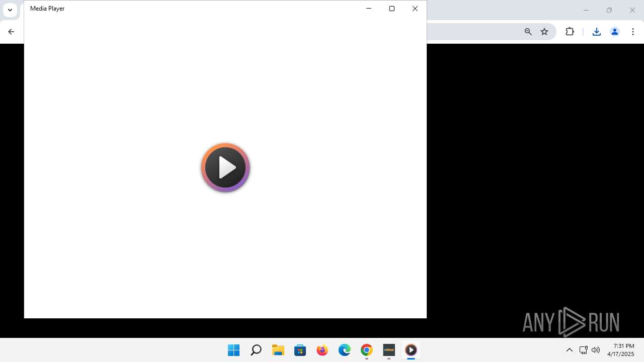Click the Media Player splash logo
Image resolution: width=644 pixels, height=362 pixels.
pyautogui.click(x=225, y=167)
